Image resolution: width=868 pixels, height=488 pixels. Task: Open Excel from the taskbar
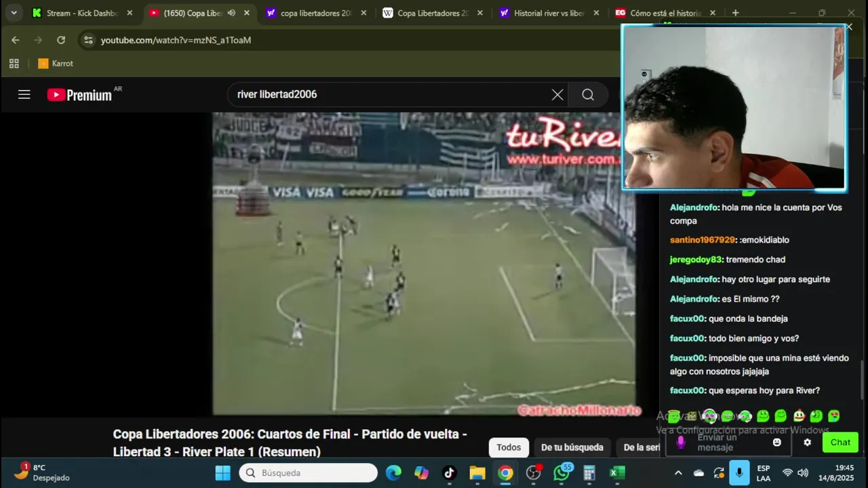[617, 473]
